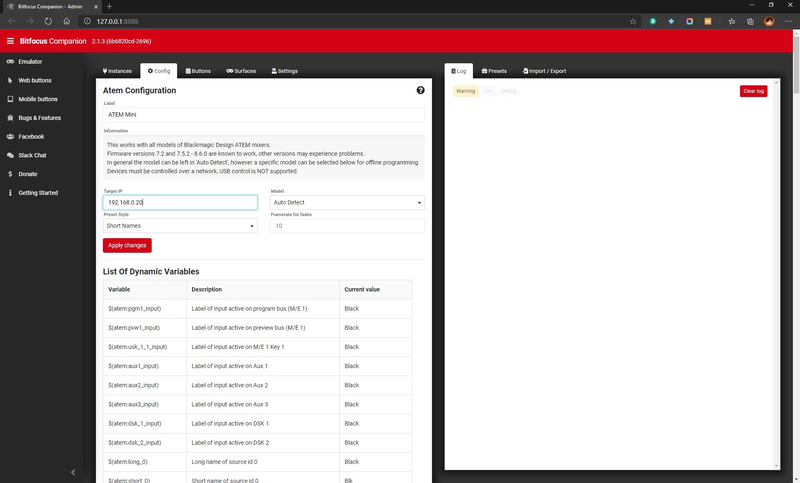Collapse the sidebar with the chevron
The image size is (800, 483).
tap(73, 472)
